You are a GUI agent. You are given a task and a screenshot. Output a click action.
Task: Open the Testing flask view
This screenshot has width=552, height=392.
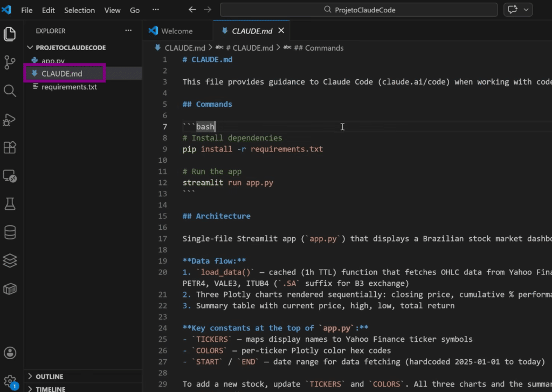pos(10,204)
